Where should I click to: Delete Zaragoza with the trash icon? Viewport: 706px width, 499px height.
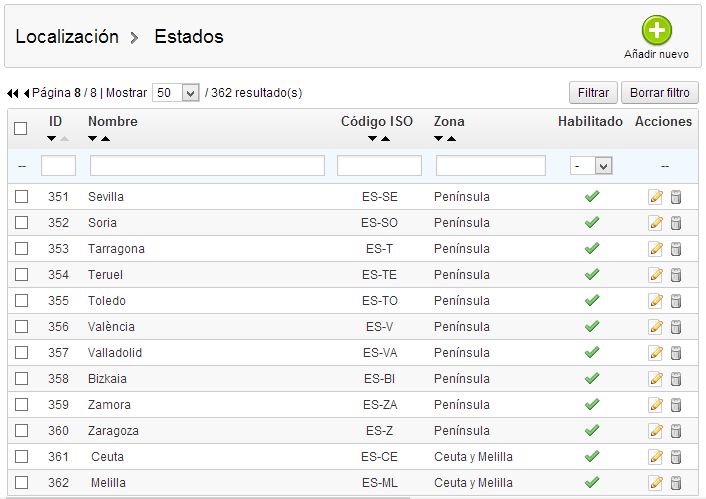coord(675,431)
